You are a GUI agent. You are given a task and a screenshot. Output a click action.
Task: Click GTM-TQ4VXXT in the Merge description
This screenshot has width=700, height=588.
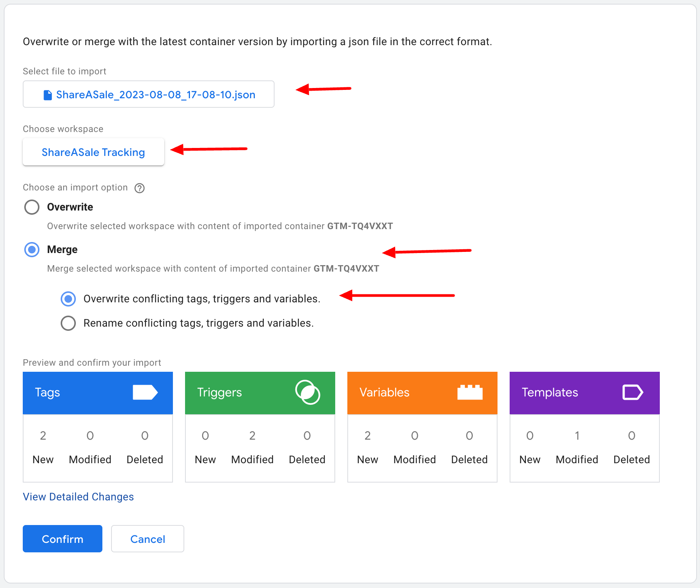tap(347, 269)
